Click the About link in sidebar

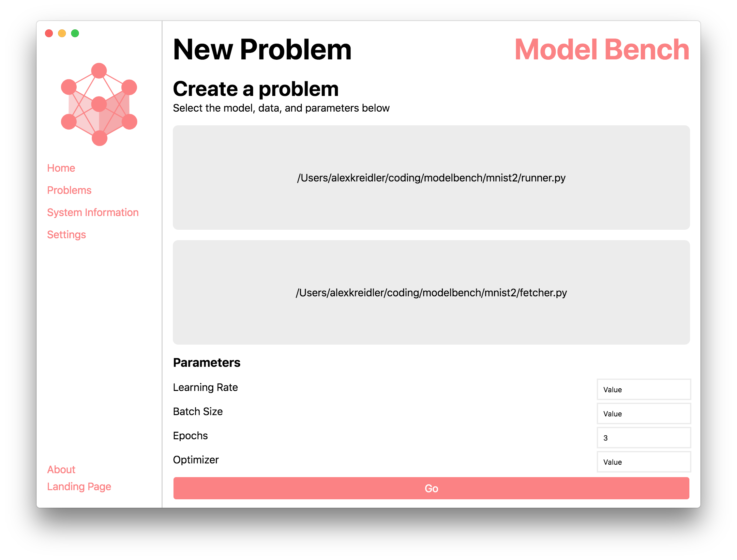point(62,469)
